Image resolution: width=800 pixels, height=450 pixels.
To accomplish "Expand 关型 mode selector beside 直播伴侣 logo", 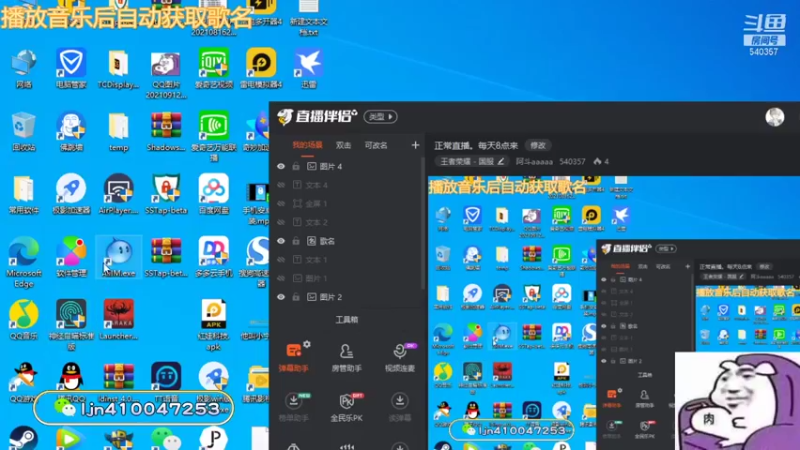I will [x=381, y=117].
